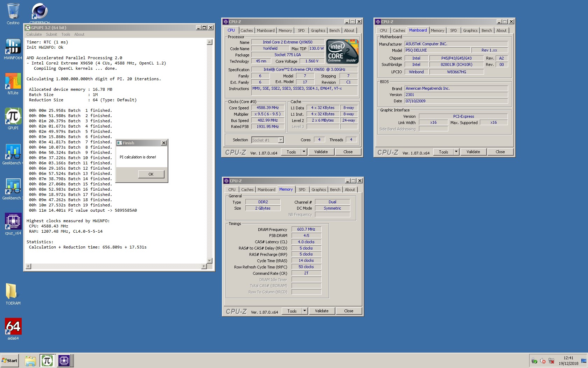Click GPUPI vertical scrollbar down arrow
The width and height of the screenshot is (588, 368).
pos(210,261)
